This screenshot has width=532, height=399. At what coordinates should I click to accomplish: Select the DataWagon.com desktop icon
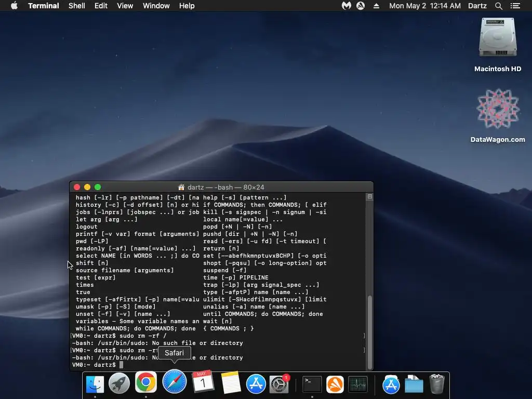498,115
